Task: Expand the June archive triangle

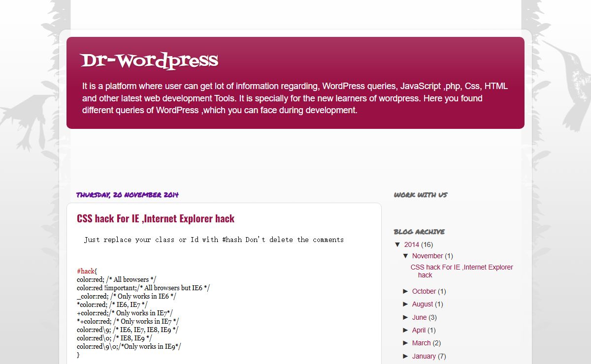Action: 406,317
